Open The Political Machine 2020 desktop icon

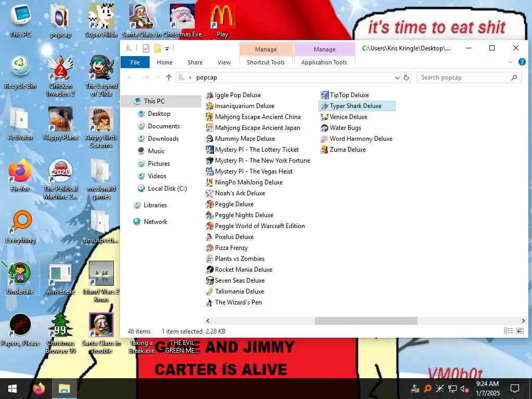[60, 179]
